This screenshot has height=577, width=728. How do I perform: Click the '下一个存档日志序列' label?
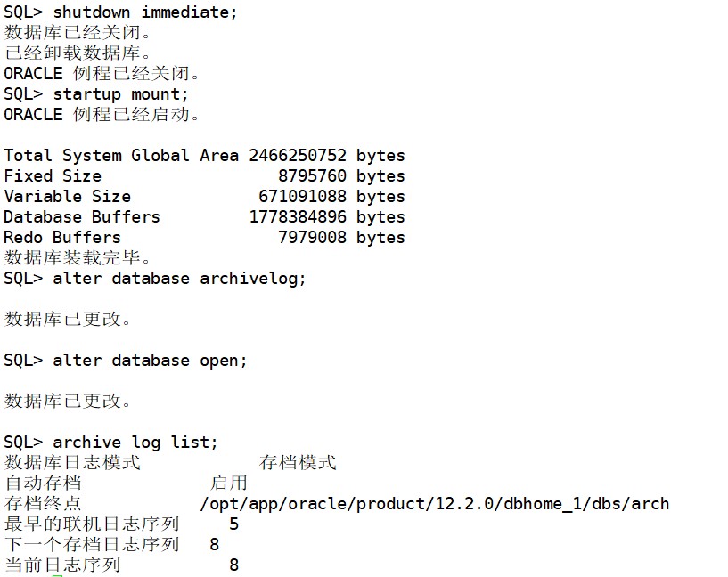[92, 544]
